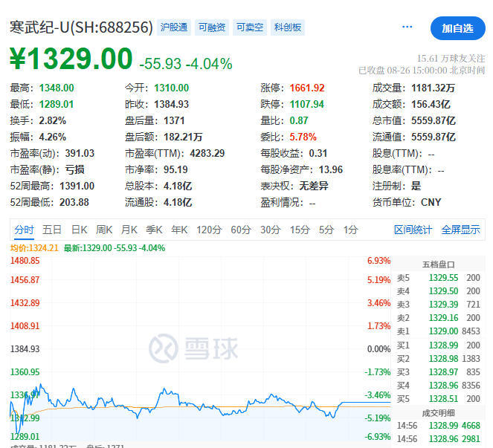
Task: Click the 买3 order row at 1328.97
Action: coord(438,372)
